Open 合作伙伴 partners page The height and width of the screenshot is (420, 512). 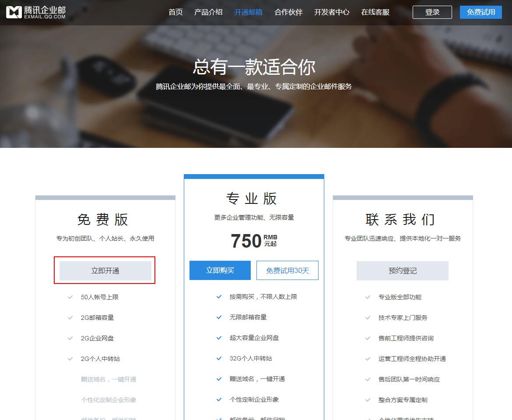288,12
